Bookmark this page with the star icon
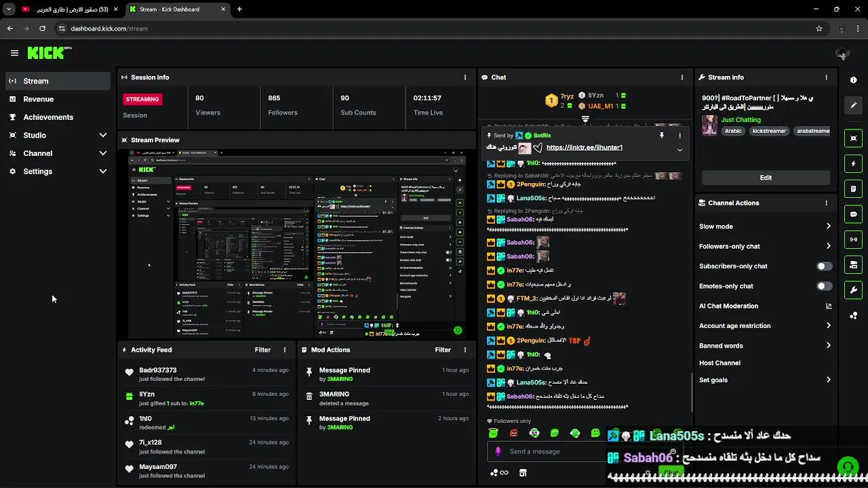 tap(819, 28)
